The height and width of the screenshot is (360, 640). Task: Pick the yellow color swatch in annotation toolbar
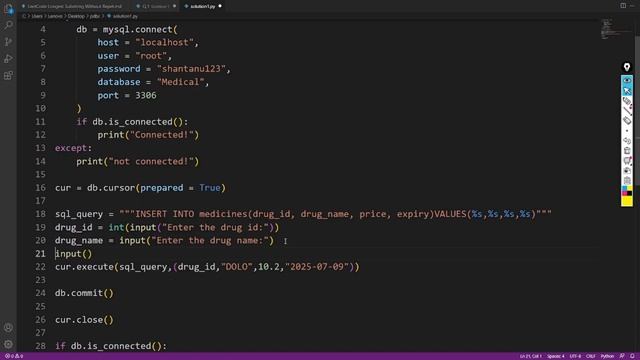click(x=627, y=201)
